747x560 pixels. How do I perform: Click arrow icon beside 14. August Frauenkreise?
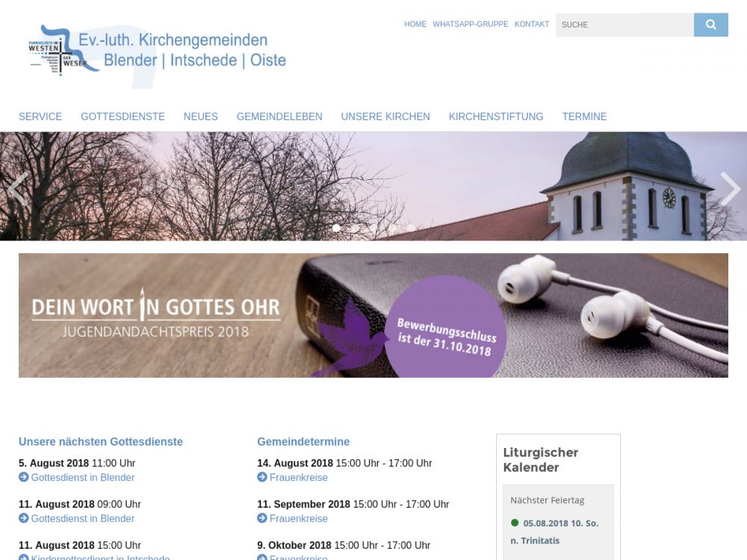tap(262, 478)
